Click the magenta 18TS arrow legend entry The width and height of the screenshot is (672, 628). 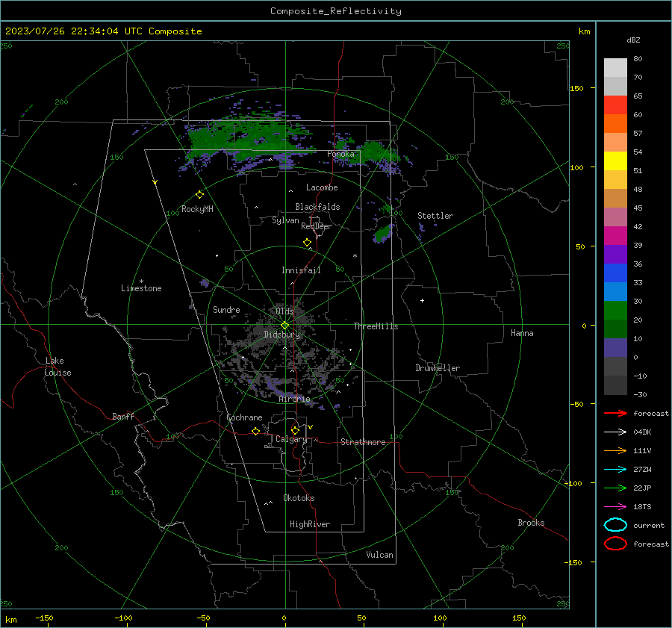click(615, 507)
